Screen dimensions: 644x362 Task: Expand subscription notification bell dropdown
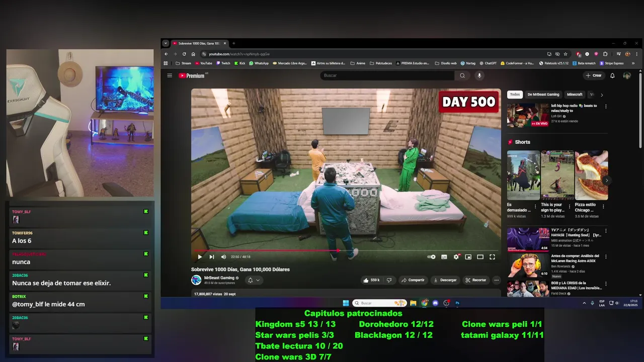pyautogui.click(x=254, y=280)
